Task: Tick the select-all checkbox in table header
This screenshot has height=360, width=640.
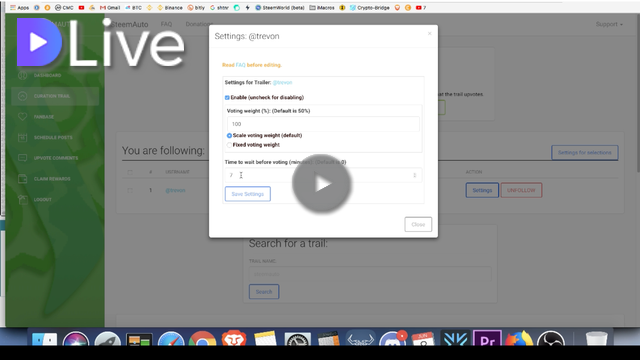Action: pos(130,172)
